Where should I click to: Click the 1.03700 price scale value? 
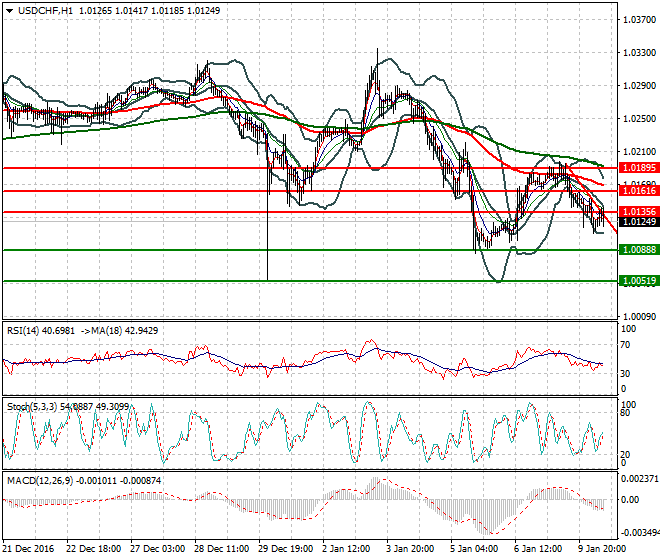point(639,19)
